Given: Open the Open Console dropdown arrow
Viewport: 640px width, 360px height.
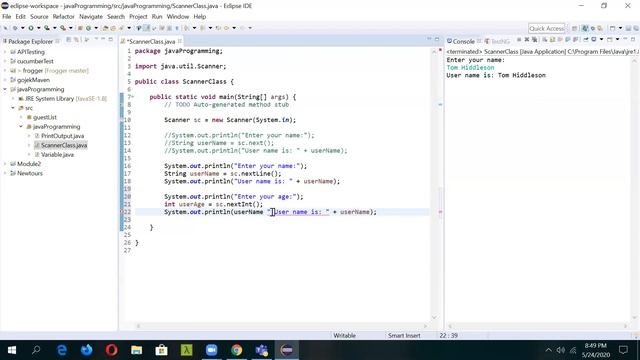Looking at the screenshot, I should pyautogui.click(x=617, y=40).
